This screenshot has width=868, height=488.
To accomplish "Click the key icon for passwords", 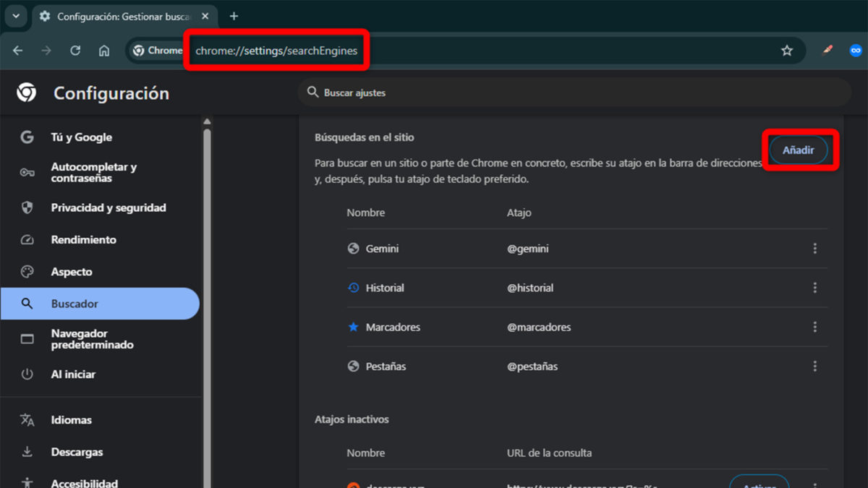I will (27, 172).
